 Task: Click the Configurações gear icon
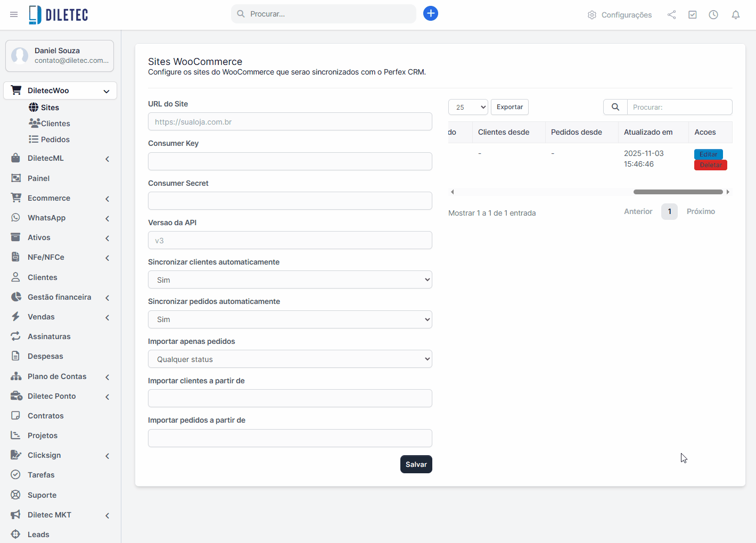[592, 15]
